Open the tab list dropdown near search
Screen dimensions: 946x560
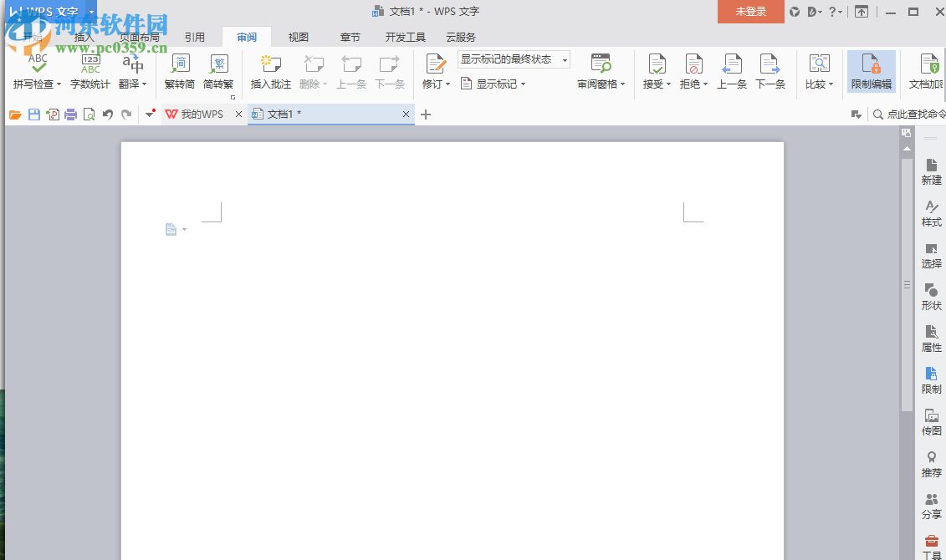click(856, 115)
